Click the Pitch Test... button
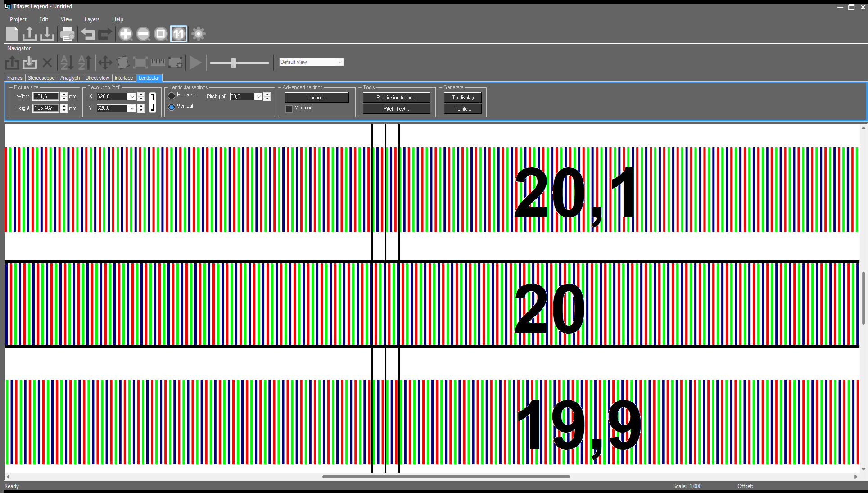The height and width of the screenshot is (497, 868). (396, 109)
